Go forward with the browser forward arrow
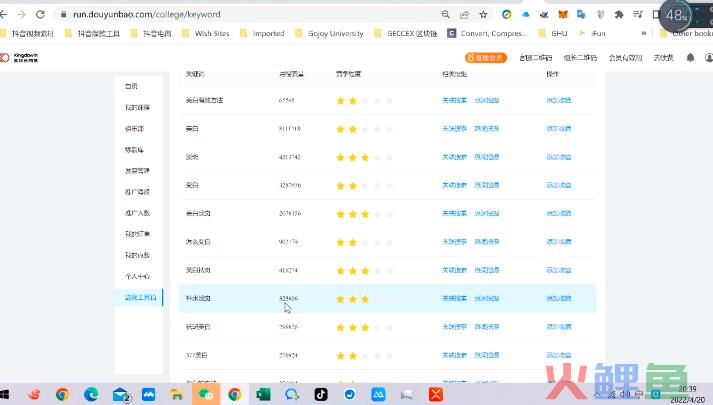713x405 pixels. [21, 15]
